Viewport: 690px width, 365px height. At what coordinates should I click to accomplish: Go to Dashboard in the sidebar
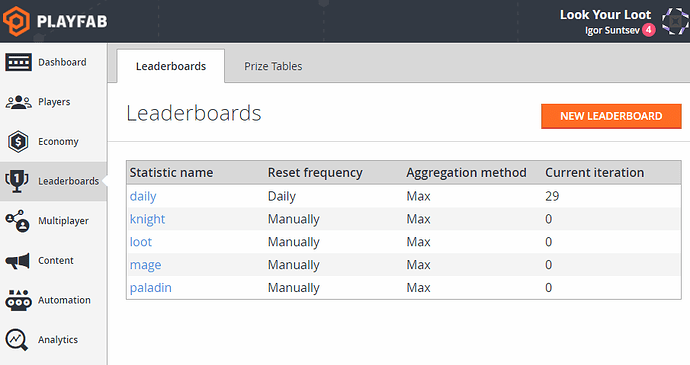tap(62, 62)
